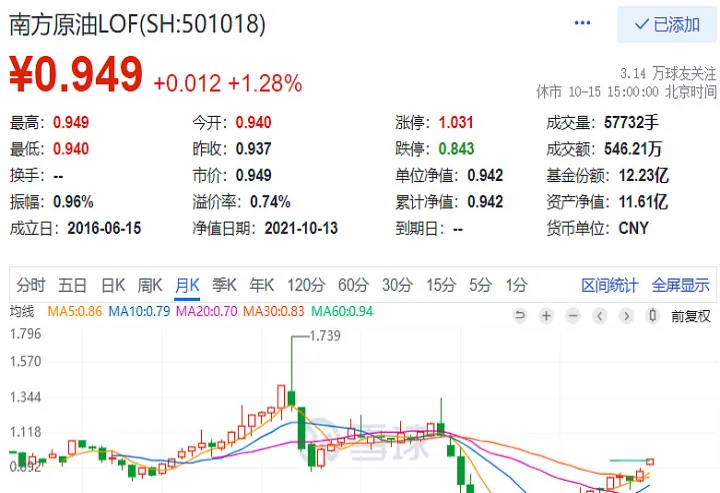Click the undo arrow chart icon

[520, 315]
